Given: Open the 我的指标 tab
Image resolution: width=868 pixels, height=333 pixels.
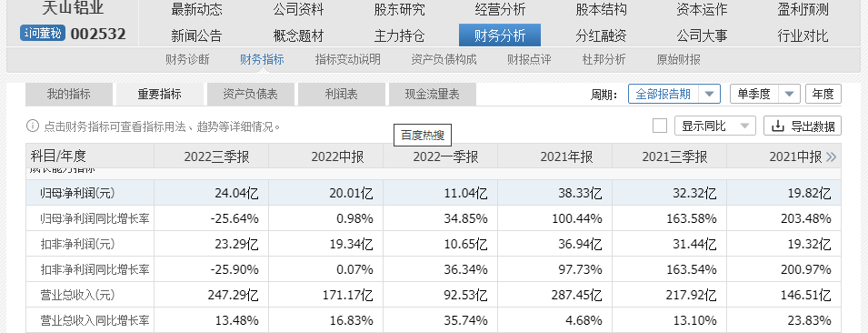Looking at the screenshot, I should [69, 95].
